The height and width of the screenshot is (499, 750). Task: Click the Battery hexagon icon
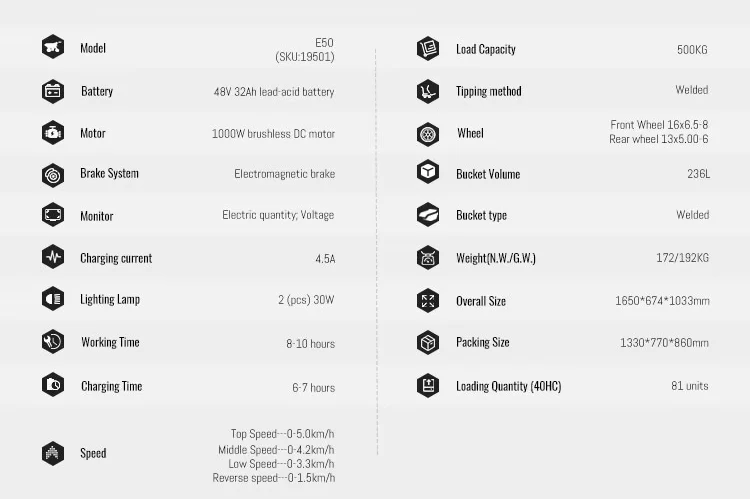(x=53, y=91)
